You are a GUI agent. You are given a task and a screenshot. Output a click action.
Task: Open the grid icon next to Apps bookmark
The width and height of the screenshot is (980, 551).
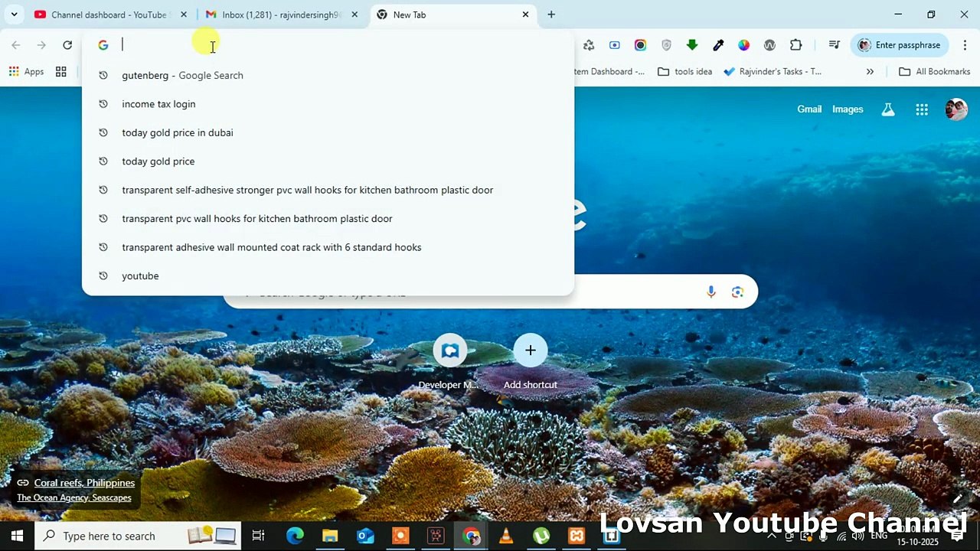pyautogui.click(x=61, y=71)
